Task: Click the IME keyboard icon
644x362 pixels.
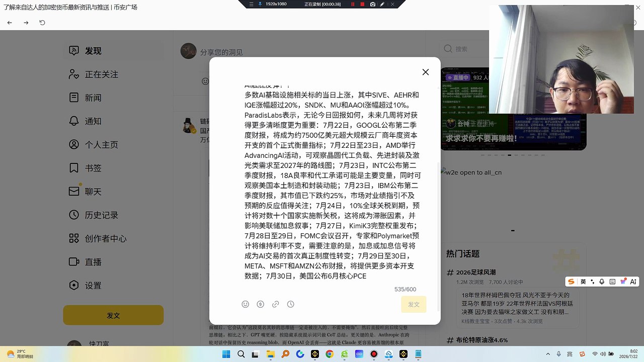Action: coord(612,282)
